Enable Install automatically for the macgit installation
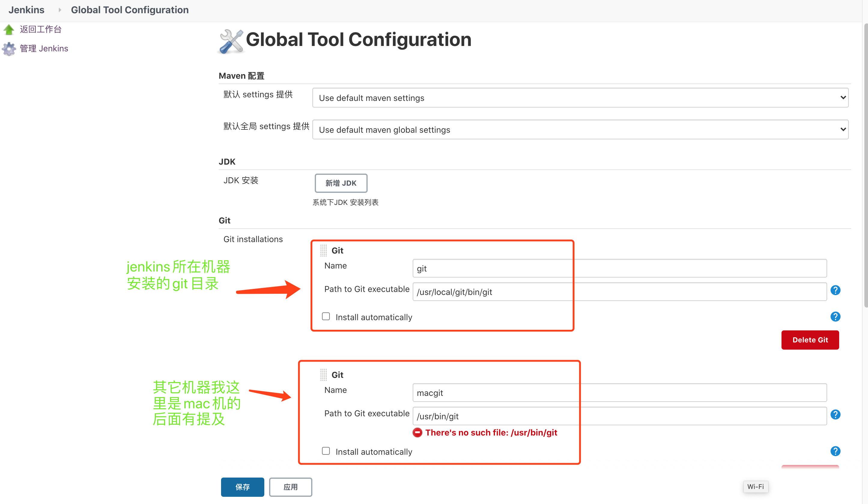Screen dimensions: 868x504 pyautogui.click(x=326, y=450)
